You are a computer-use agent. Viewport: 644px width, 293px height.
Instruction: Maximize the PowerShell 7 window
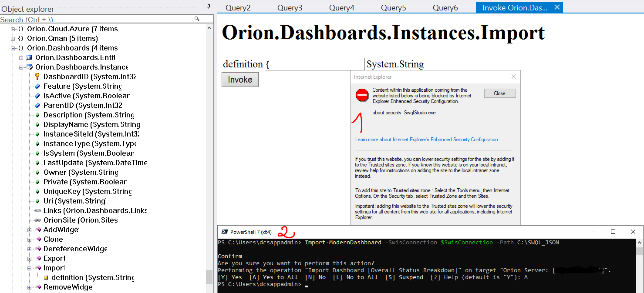tap(613, 232)
